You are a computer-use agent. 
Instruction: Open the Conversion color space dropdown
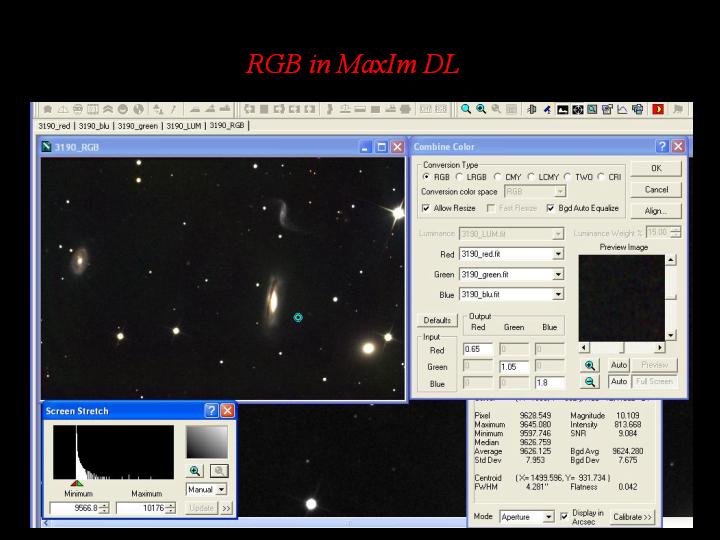(560, 191)
